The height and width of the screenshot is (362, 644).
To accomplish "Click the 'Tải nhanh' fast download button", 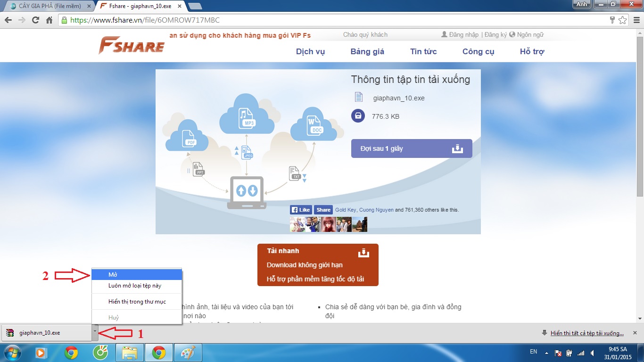I will pos(318,265).
